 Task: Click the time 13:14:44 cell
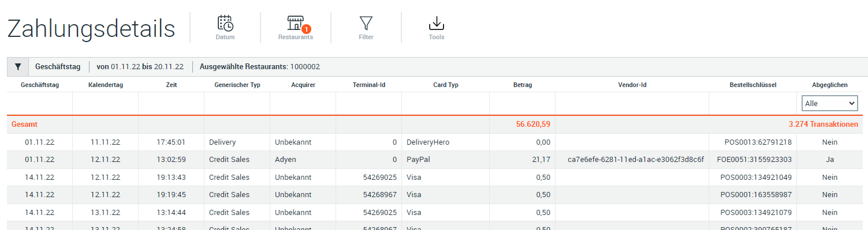coord(171,213)
